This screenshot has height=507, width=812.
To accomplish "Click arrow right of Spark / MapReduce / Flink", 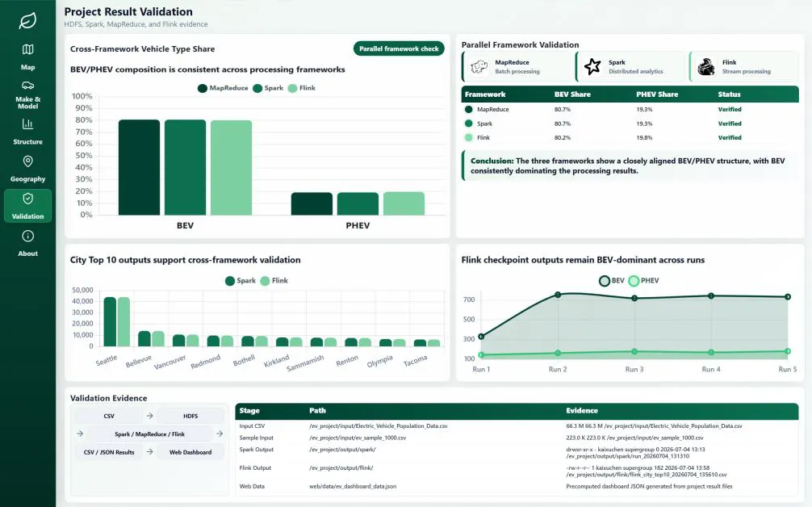I will 220,434.
